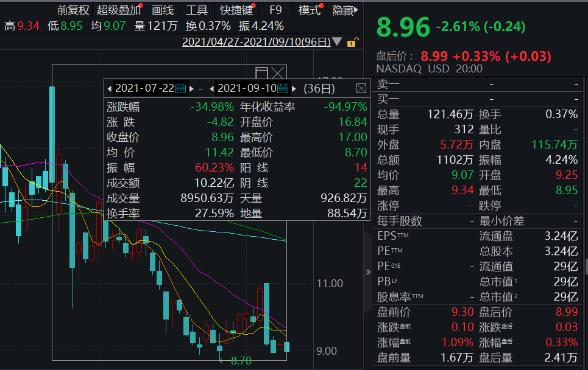Screen dimensions: 588x370
Task: Open the 超级叠加 overlay menu
Action: (118, 10)
